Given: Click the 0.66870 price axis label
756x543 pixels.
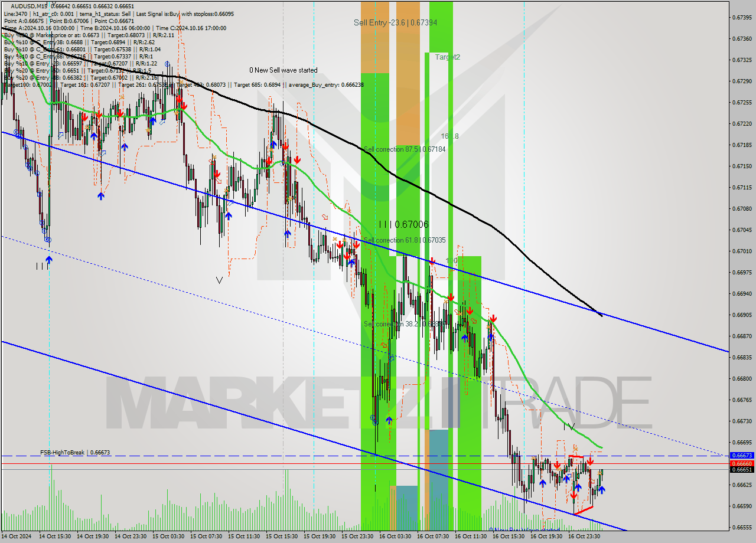Looking at the screenshot, I should 742,336.
